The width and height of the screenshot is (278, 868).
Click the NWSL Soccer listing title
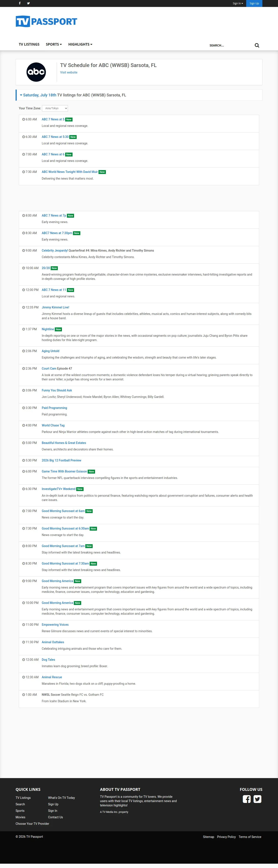pos(51,695)
